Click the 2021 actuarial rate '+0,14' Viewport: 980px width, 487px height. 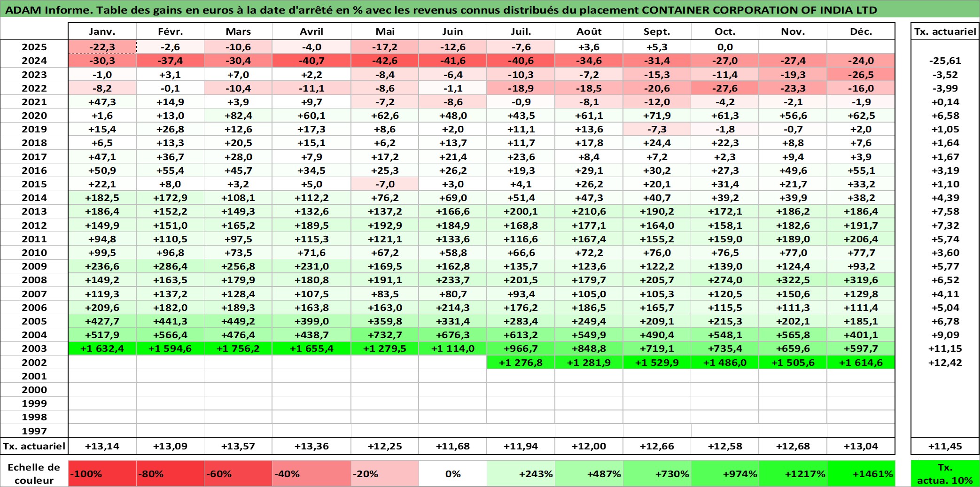coord(945,102)
